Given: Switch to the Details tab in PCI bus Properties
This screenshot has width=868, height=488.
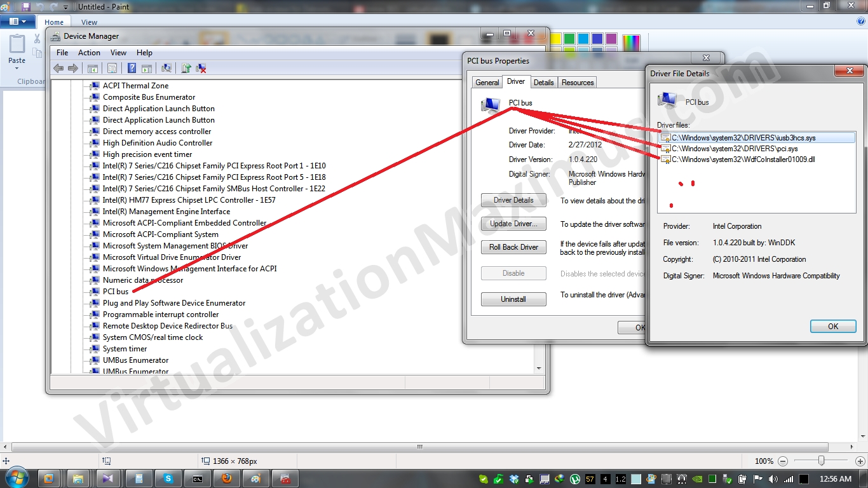Looking at the screenshot, I should click(x=543, y=82).
